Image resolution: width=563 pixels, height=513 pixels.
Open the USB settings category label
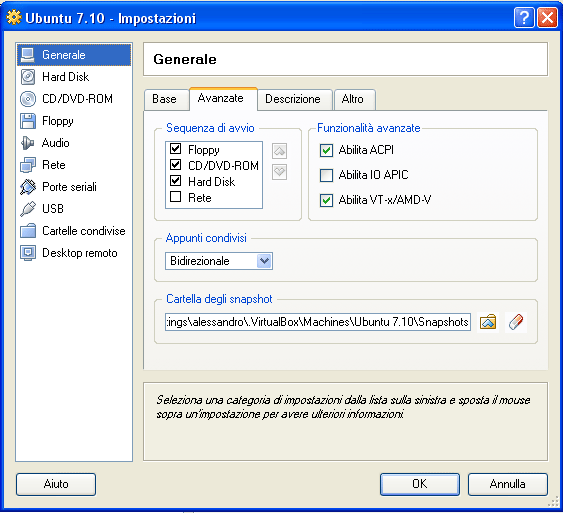(x=53, y=209)
